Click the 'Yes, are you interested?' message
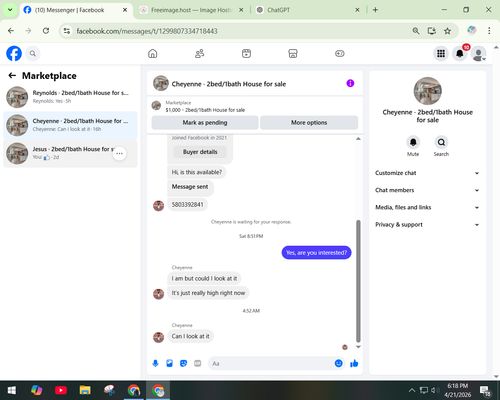 [316, 253]
